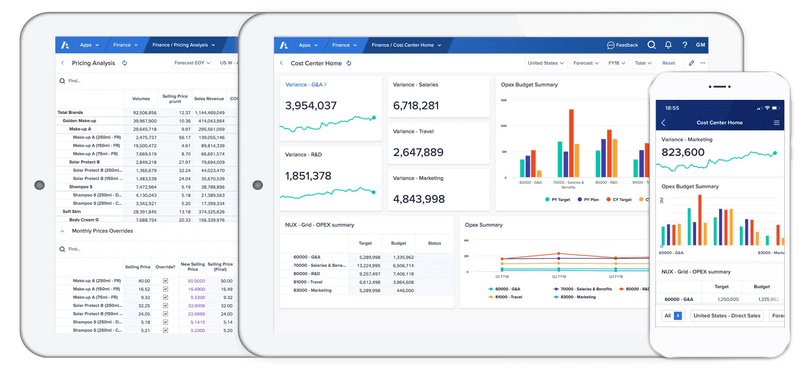
Task: Open the Finance menu in Cost Center Home header
Action: (x=344, y=45)
